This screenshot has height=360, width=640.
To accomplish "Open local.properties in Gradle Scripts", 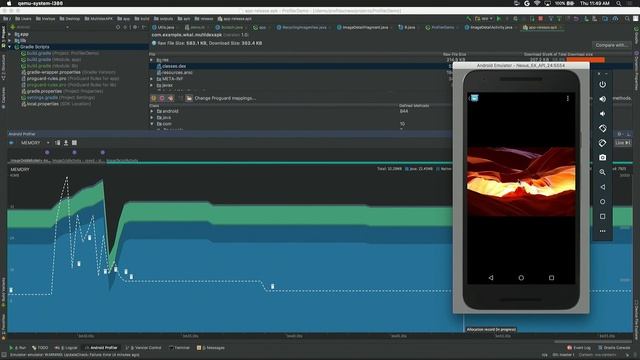I will (56, 104).
